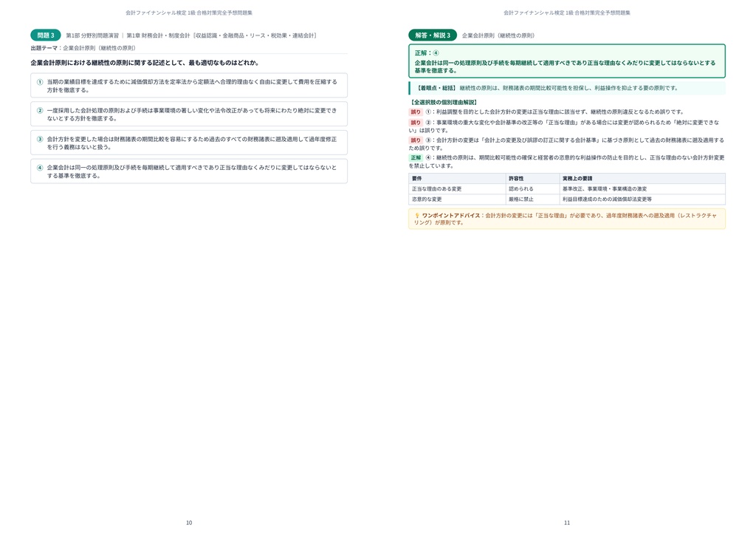Viewport: 756px width, 535px height.
Task: Click the ワンポイントアドバイス label in the yellow box
Action: click(451, 216)
